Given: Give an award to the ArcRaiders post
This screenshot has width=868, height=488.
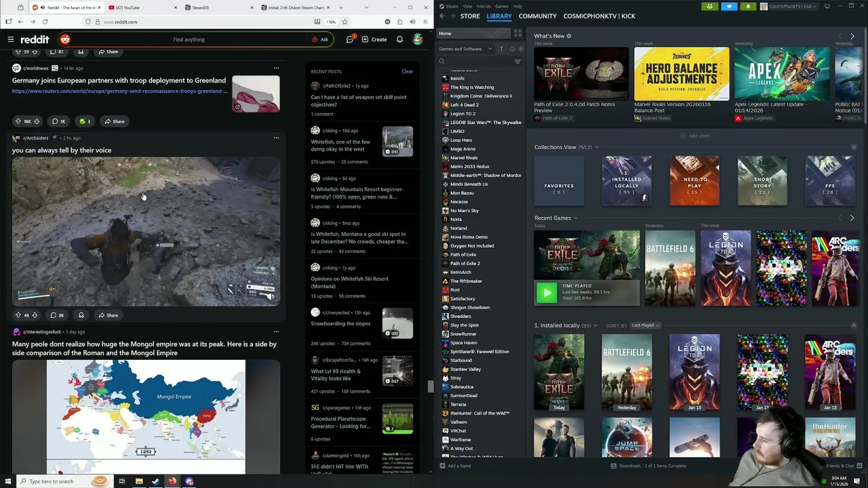Looking at the screenshot, I should click(81, 315).
